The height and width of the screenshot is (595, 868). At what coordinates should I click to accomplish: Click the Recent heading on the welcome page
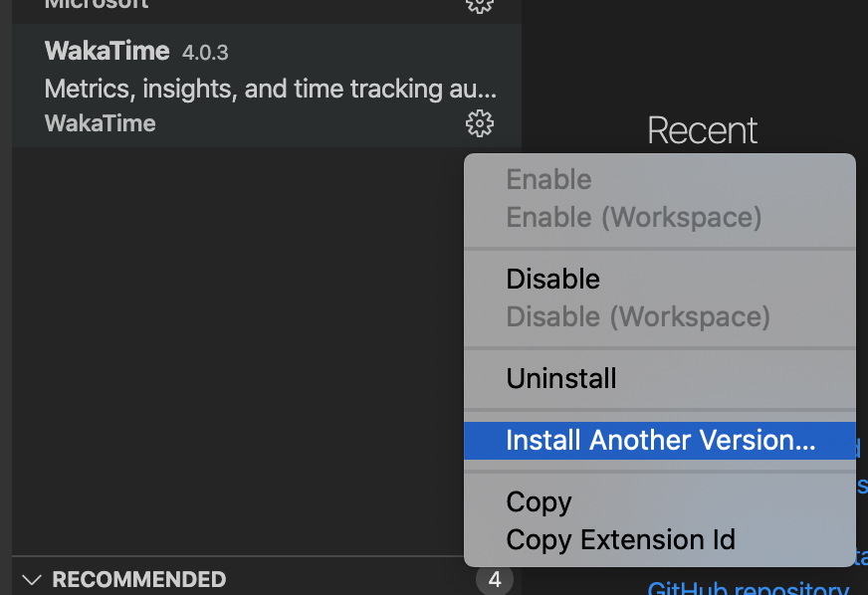pyautogui.click(x=702, y=129)
